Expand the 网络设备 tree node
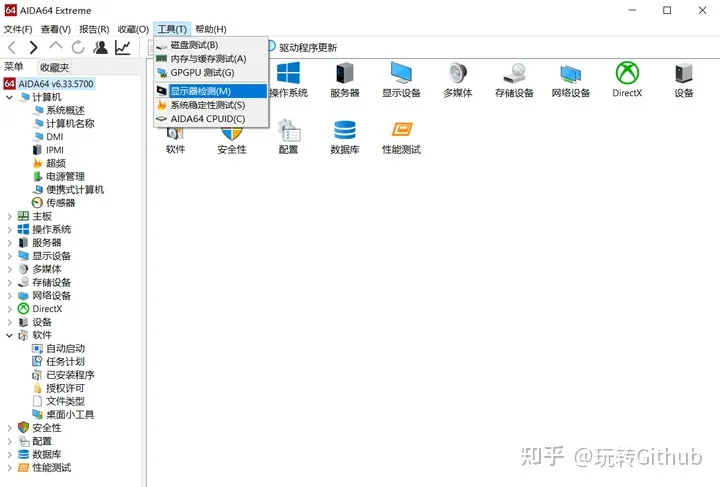 pyautogui.click(x=9, y=296)
